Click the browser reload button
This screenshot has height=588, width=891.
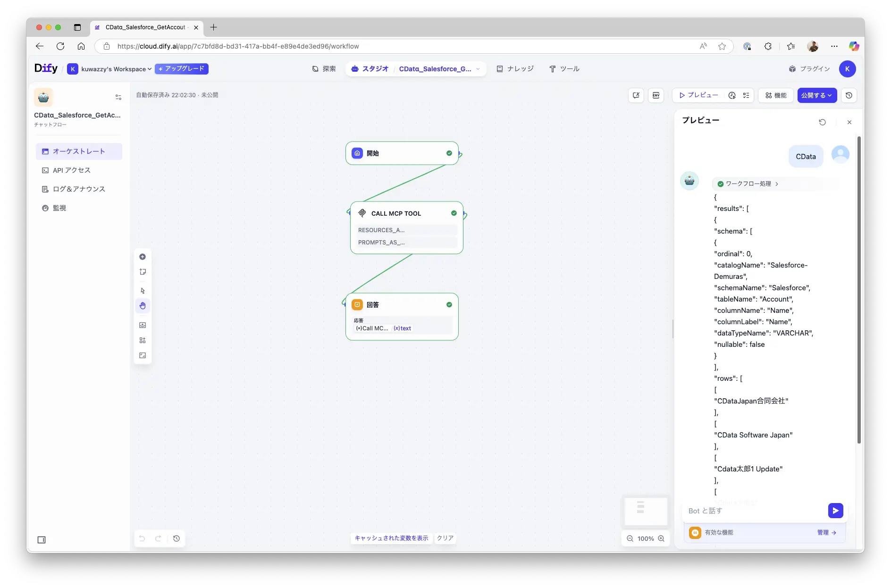click(60, 46)
